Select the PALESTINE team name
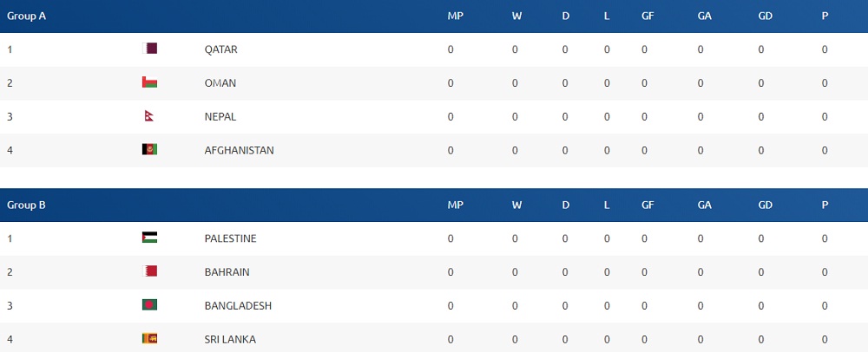868x352 pixels. (x=230, y=238)
